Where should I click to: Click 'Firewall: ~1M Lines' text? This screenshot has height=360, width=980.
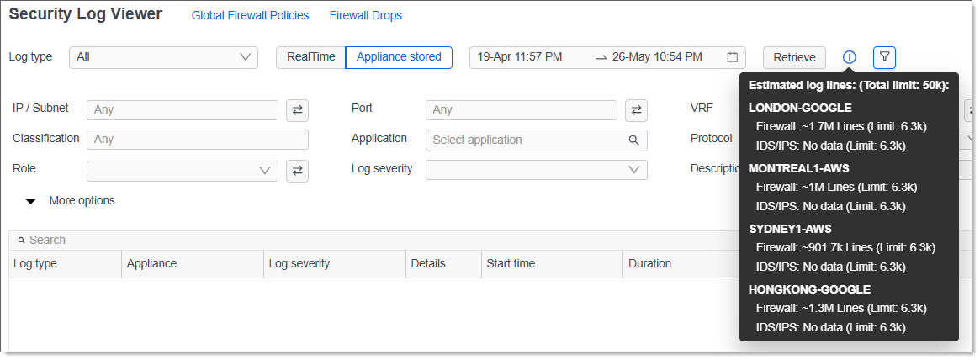click(806, 187)
